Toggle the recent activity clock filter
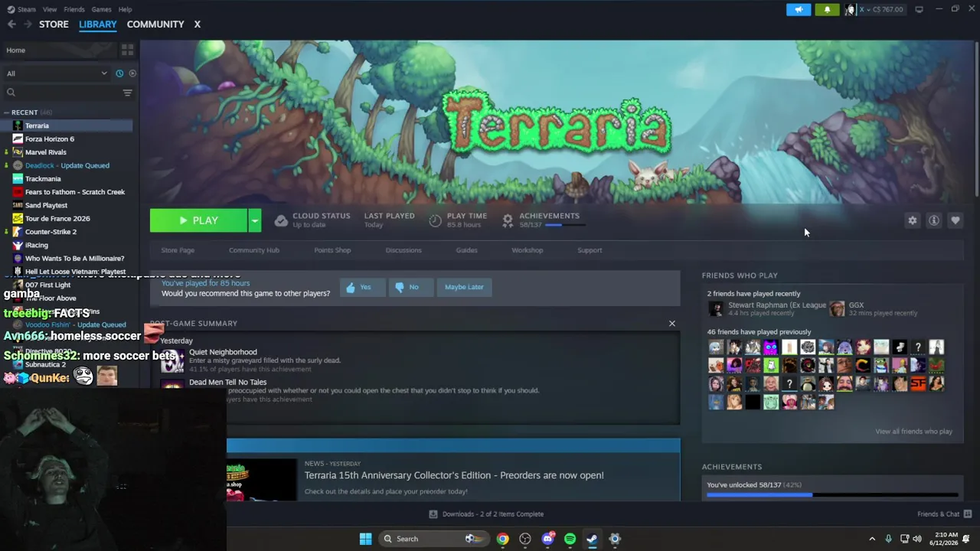 coord(119,73)
